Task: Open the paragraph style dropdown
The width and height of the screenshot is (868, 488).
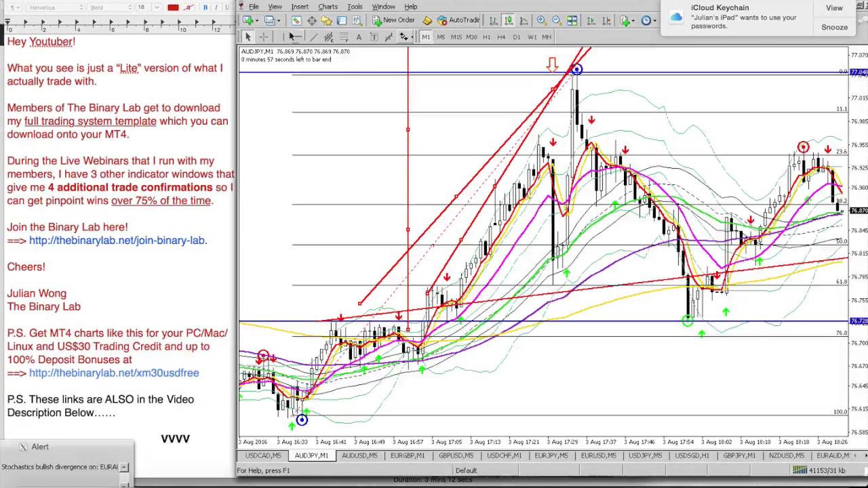Action: [x=14, y=7]
